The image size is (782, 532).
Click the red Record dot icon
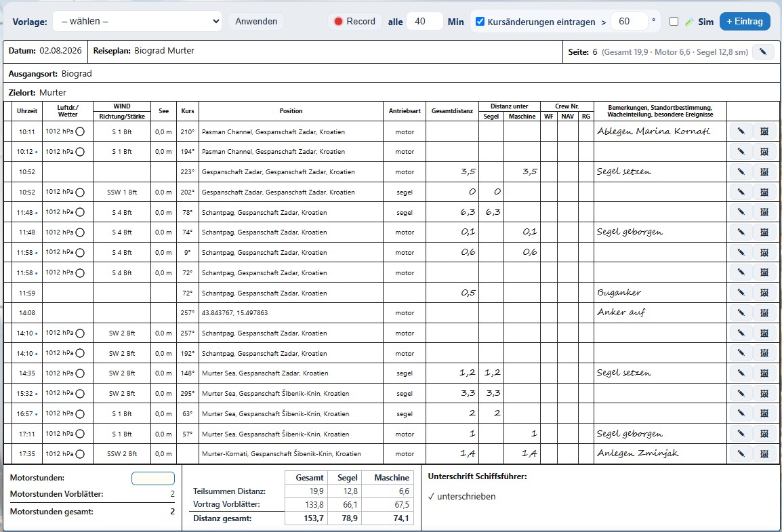pyautogui.click(x=339, y=22)
